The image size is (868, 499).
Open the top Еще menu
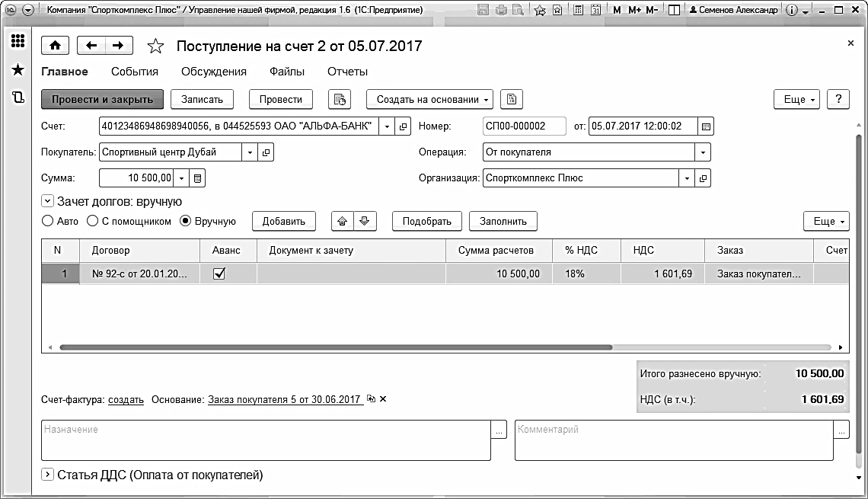[x=796, y=100]
